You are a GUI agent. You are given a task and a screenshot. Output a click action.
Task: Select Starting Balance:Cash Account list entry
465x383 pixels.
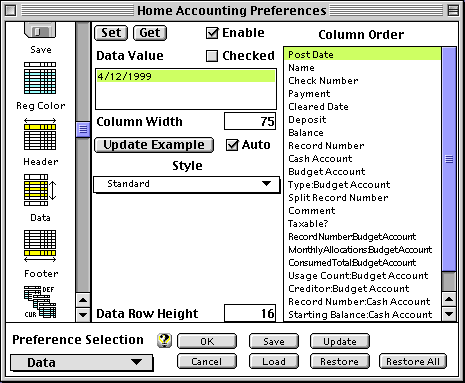363,315
